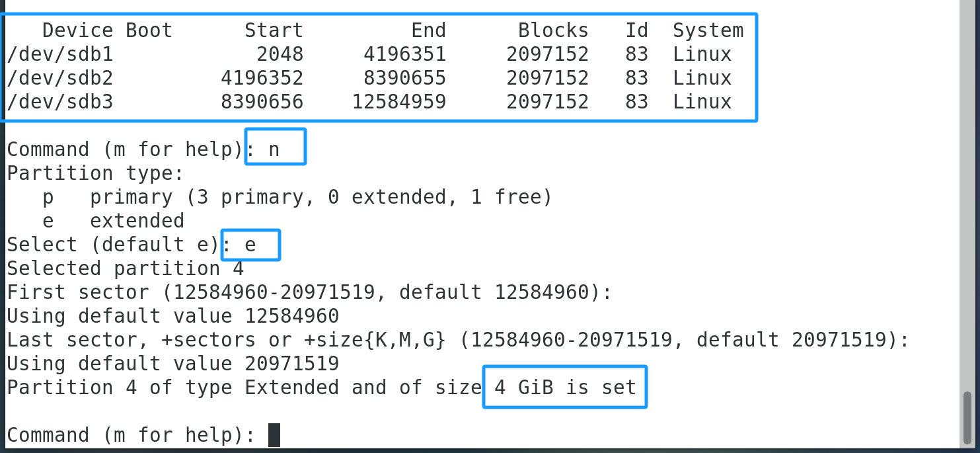Click the System column header

point(708,30)
